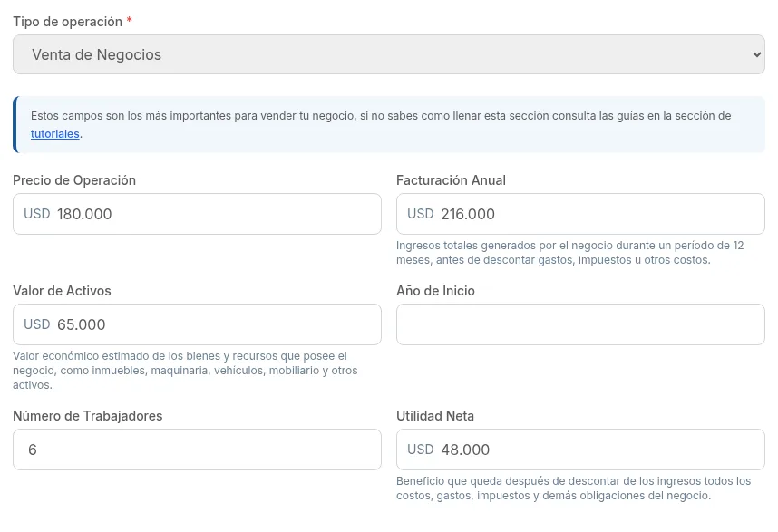Click the Valor de Activos label
778x532 pixels.
point(62,291)
